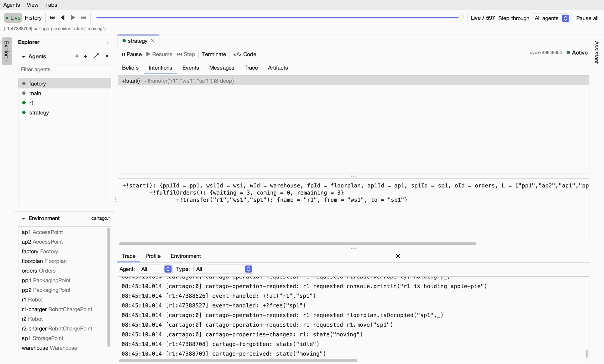Screen dimensions: 604x364
Task: Terminate the strategy agent
Action: click(x=214, y=54)
